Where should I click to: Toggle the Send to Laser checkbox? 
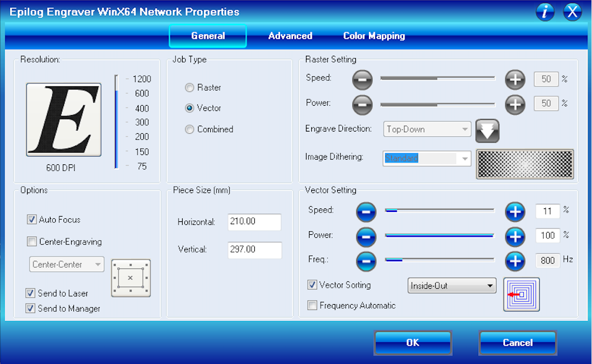pos(30,293)
